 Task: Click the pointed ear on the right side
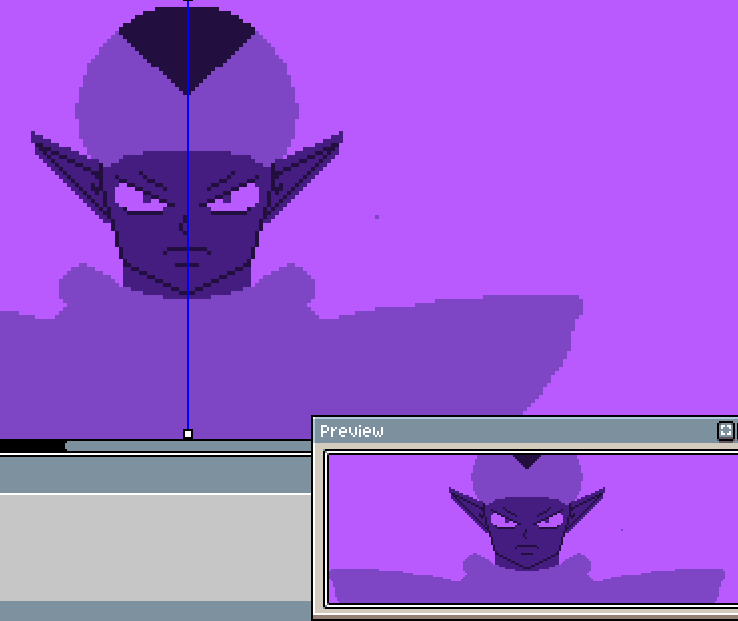pyautogui.click(x=306, y=170)
